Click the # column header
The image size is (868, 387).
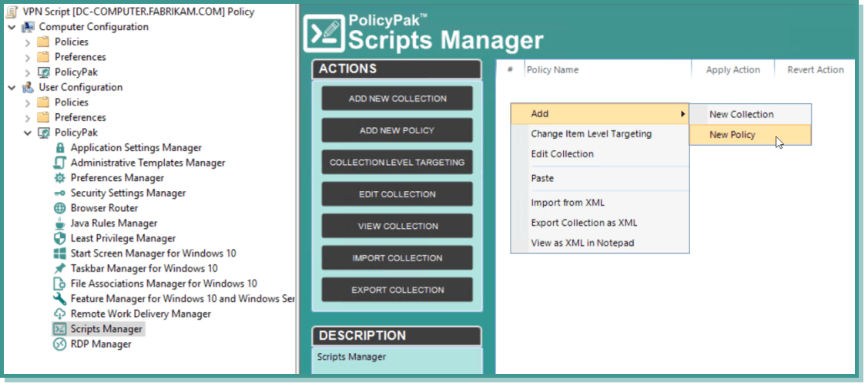[510, 70]
